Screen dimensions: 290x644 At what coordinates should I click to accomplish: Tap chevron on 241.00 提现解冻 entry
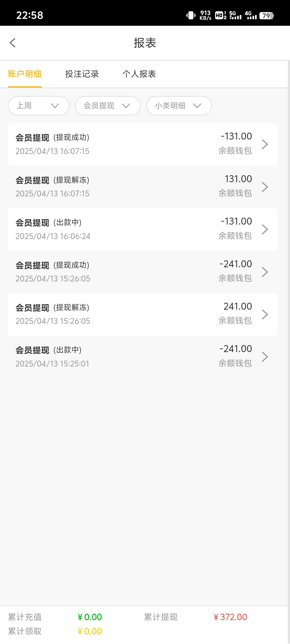coord(265,314)
